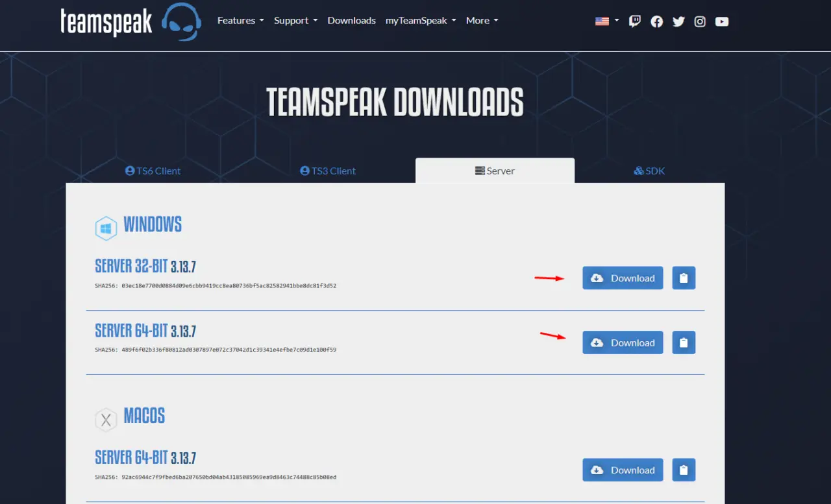Expand the Features dropdown menu
This screenshot has height=504, width=831.
[x=240, y=21]
